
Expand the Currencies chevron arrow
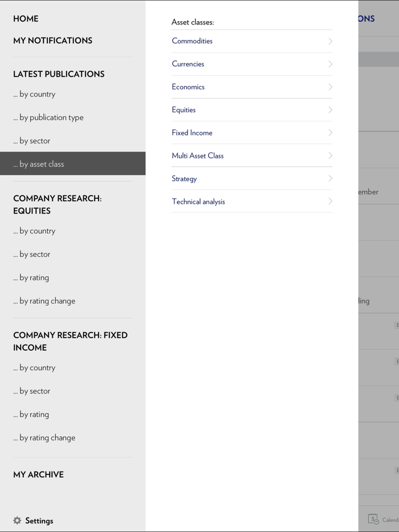pyautogui.click(x=330, y=64)
